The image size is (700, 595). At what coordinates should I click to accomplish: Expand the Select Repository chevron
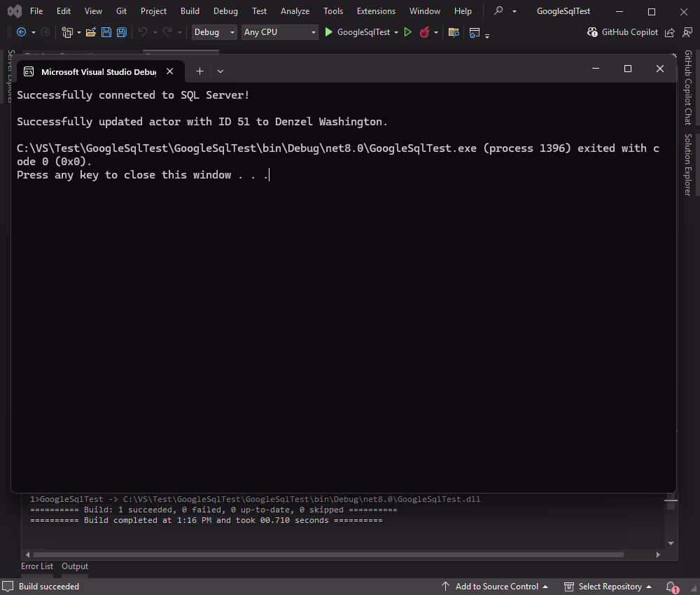pos(650,587)
